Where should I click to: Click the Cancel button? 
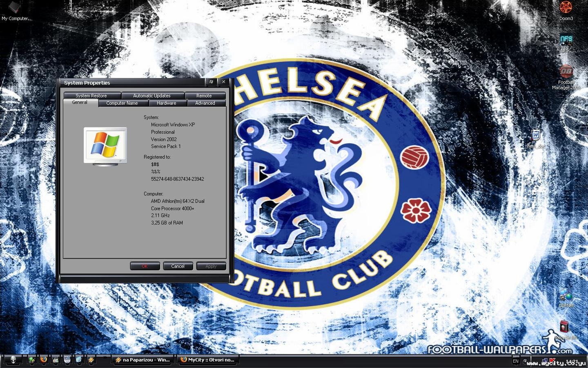[178, 266]
